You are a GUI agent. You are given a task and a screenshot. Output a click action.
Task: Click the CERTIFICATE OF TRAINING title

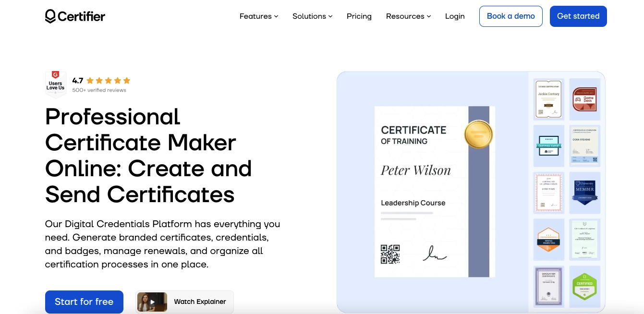coord(413,135)
